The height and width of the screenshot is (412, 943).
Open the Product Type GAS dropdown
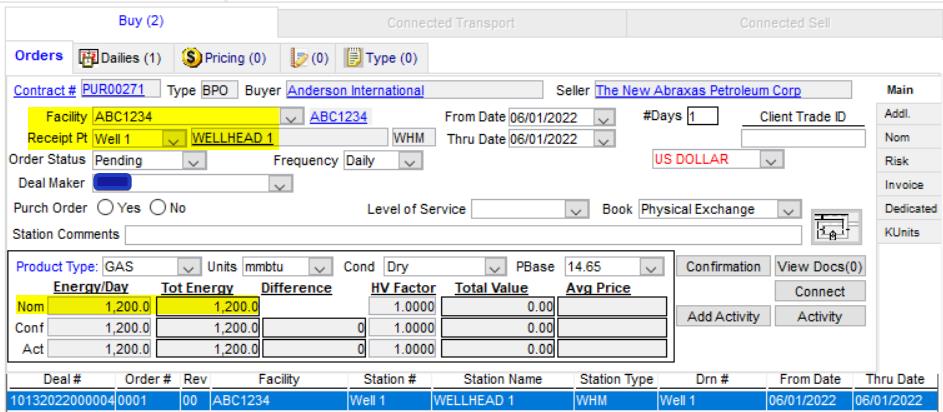[x=187, y=266]
